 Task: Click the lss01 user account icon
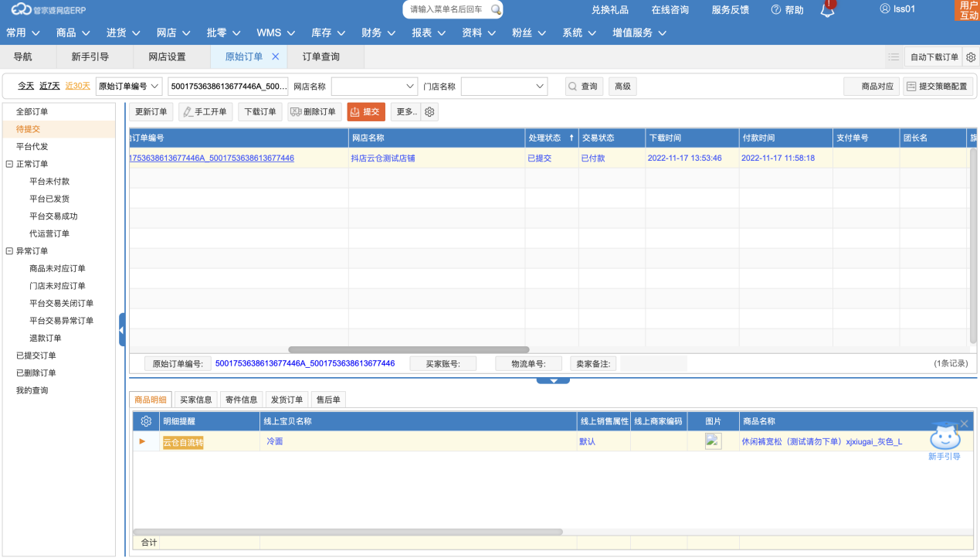(x=885, y=9)
